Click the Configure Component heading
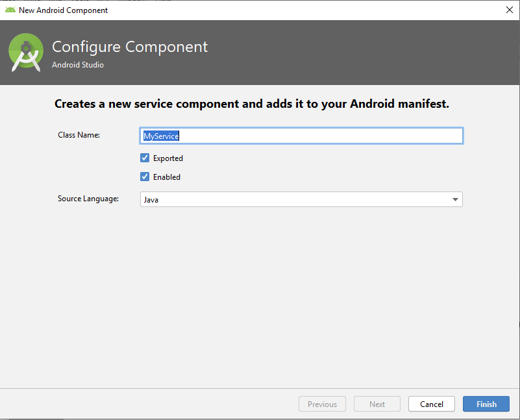Image resolution: width=520 pixels, height=420 pixels. point(130,47)
